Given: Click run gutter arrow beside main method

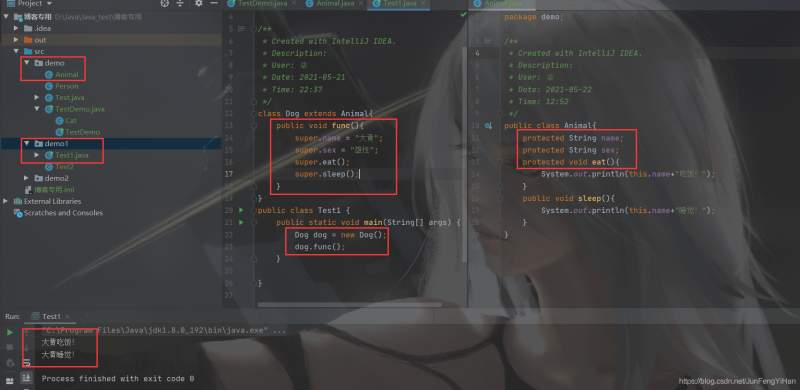Looking at the screenshot, I should [241, 223].
